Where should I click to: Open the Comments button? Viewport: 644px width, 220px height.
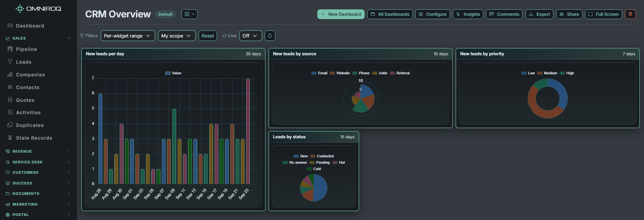click(504, 14)
